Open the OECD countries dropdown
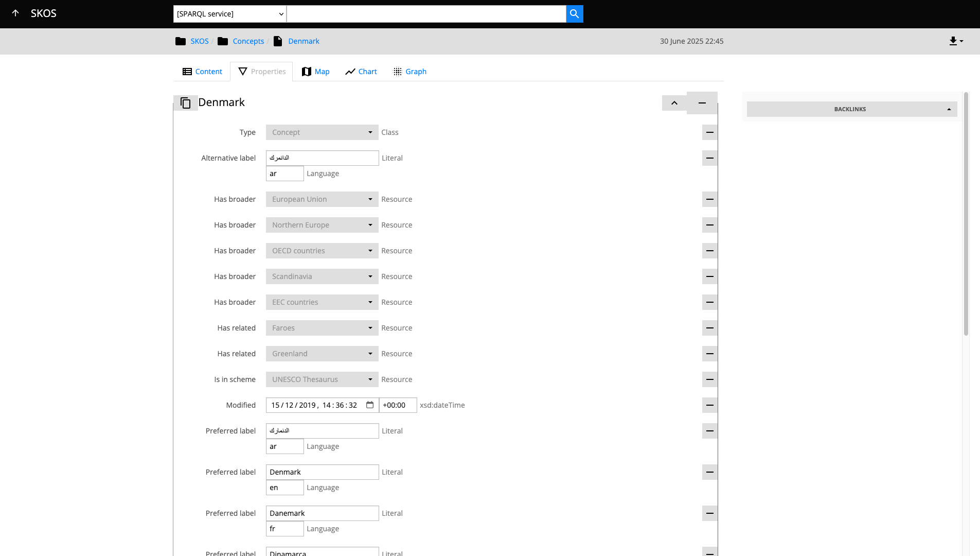Viewport: 980px width, 556px height. 322,251
